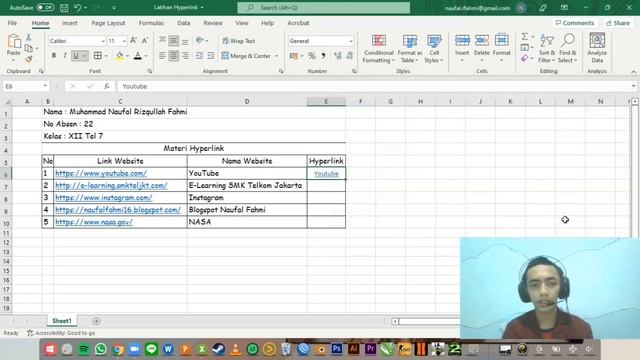This screenshot has width=640, height=360.
Task: Click the Paste clipboard icon
Action: click(14, 42)
